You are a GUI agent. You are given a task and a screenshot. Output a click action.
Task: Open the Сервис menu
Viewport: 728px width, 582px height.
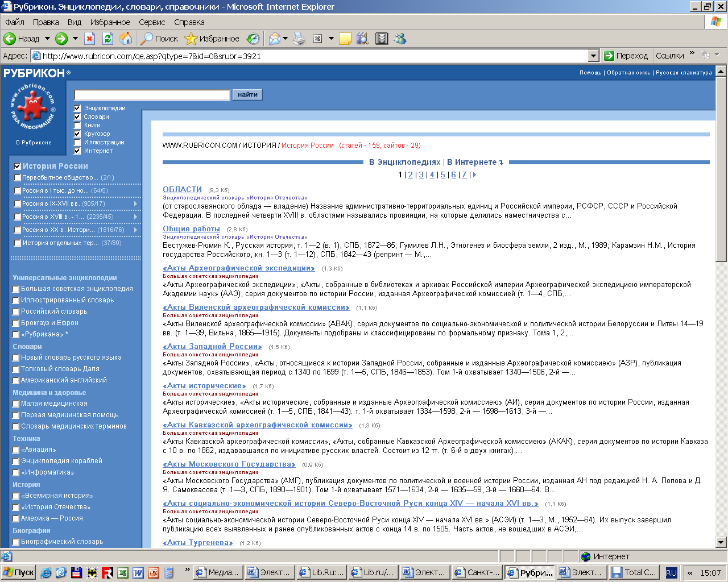coord(152,22)
